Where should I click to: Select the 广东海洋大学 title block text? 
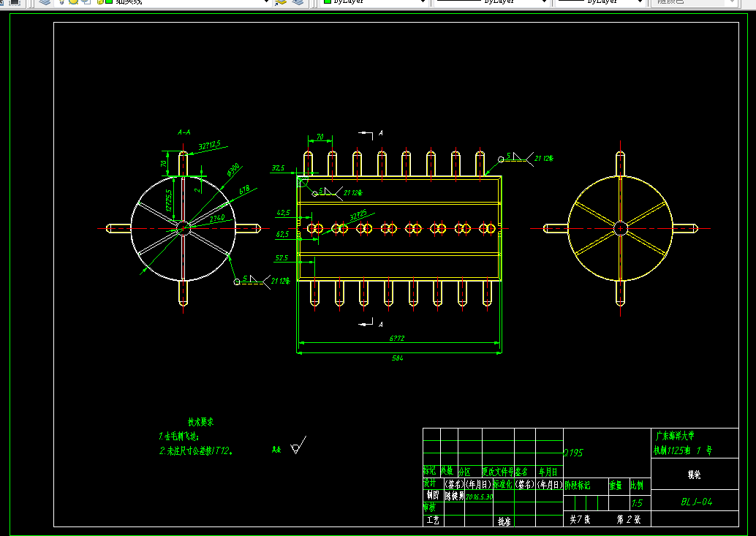pos(675,437)
